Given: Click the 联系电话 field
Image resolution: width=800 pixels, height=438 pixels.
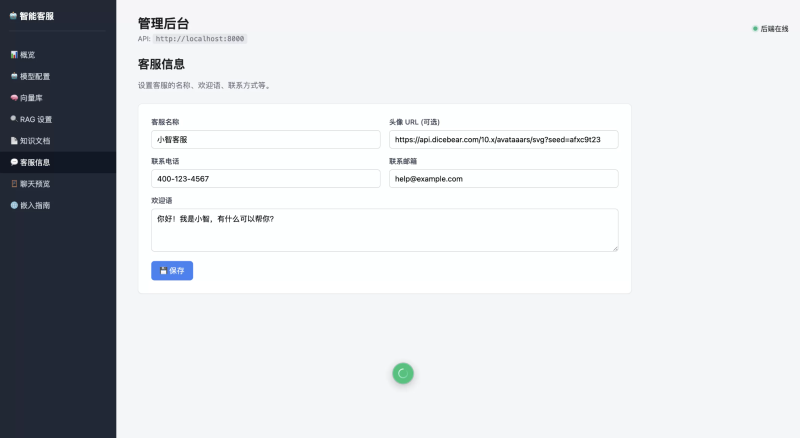Looking at the screenshot, I should point(266,179).
